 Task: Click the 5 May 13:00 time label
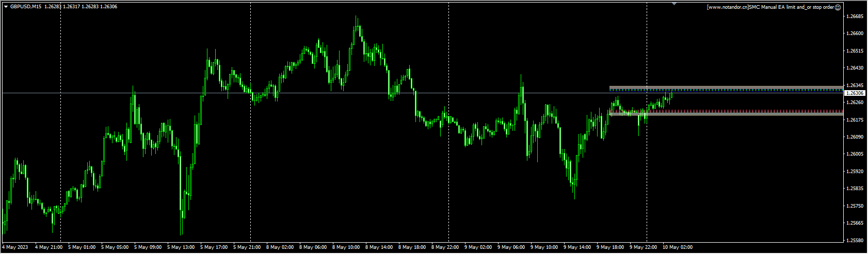point(181,248)
